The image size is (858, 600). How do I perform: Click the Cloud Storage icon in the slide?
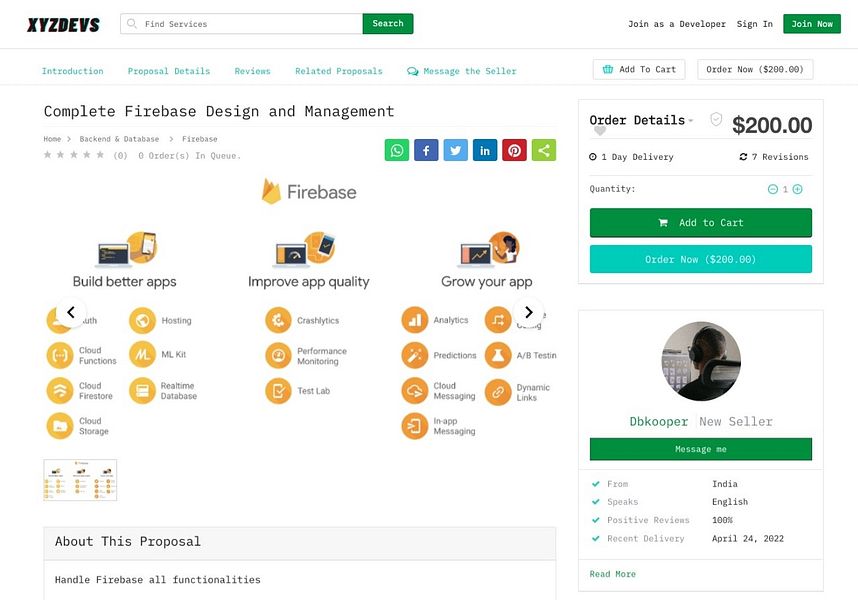[x=60, y=426]
